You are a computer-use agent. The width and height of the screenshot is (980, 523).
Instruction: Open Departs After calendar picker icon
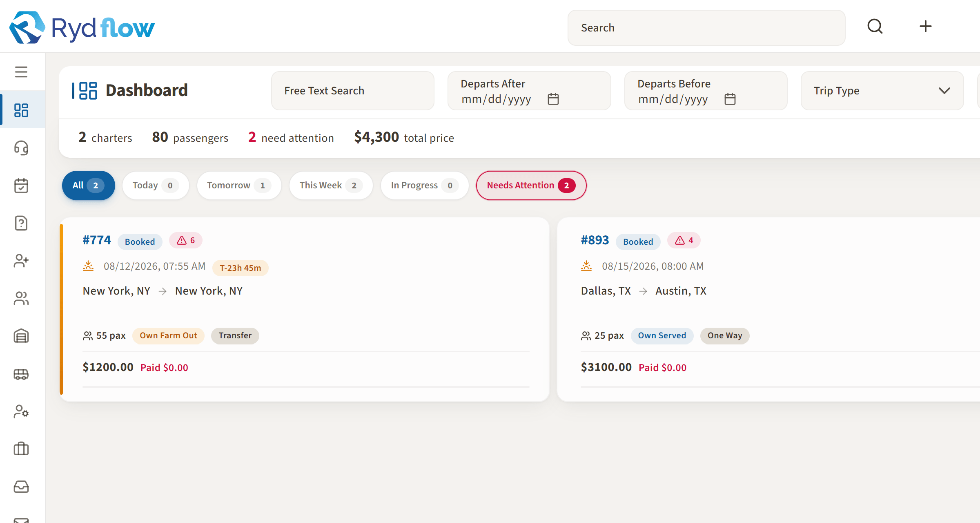coord(553,99)
